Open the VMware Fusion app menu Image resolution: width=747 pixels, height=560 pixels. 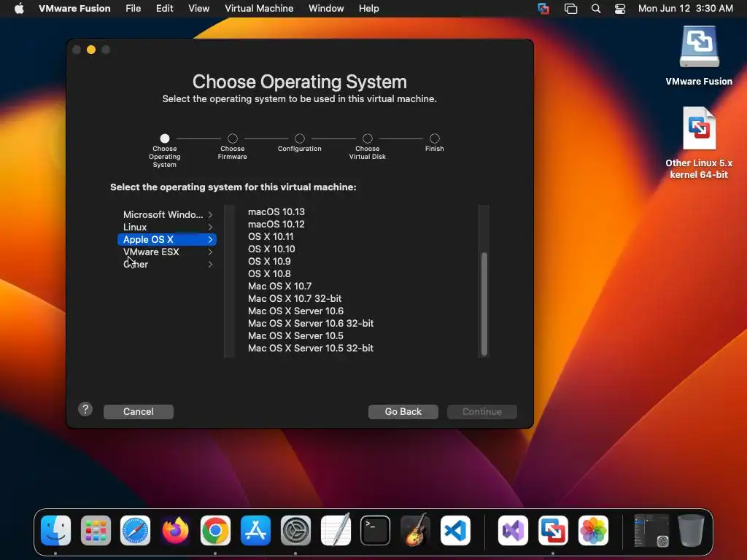click(74, 9)
